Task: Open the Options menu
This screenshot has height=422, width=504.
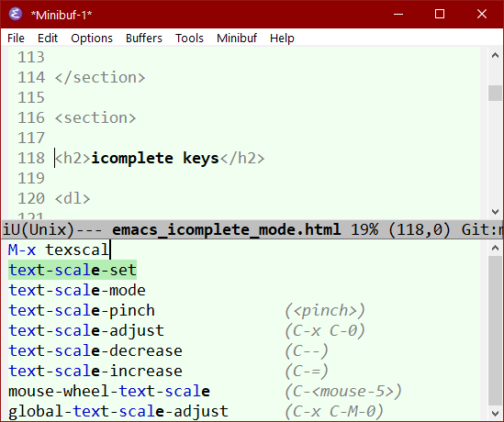Action: [92, 39]
